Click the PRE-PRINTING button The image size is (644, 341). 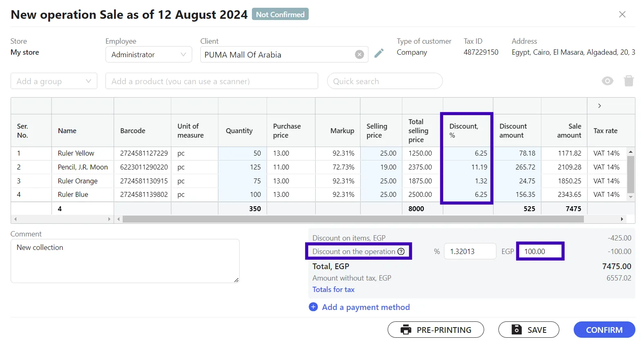[x=436, y=330]
